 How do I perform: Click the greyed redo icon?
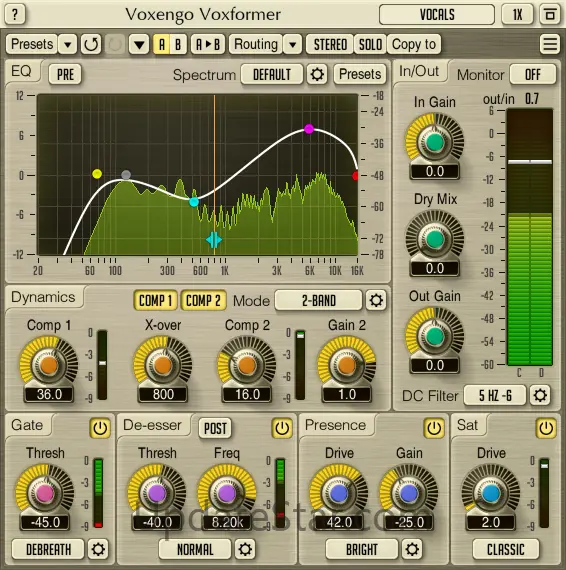115,44
